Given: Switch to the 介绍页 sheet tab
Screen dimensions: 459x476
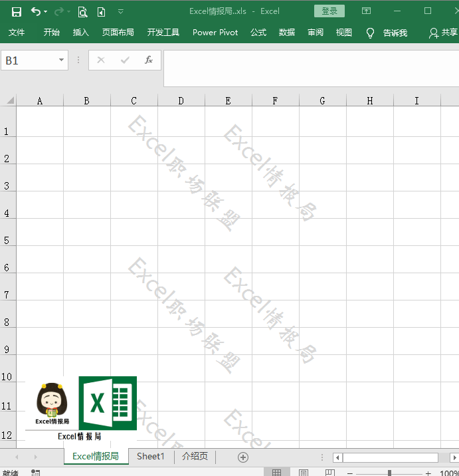Looking at the screenshot, I should 195,456.
